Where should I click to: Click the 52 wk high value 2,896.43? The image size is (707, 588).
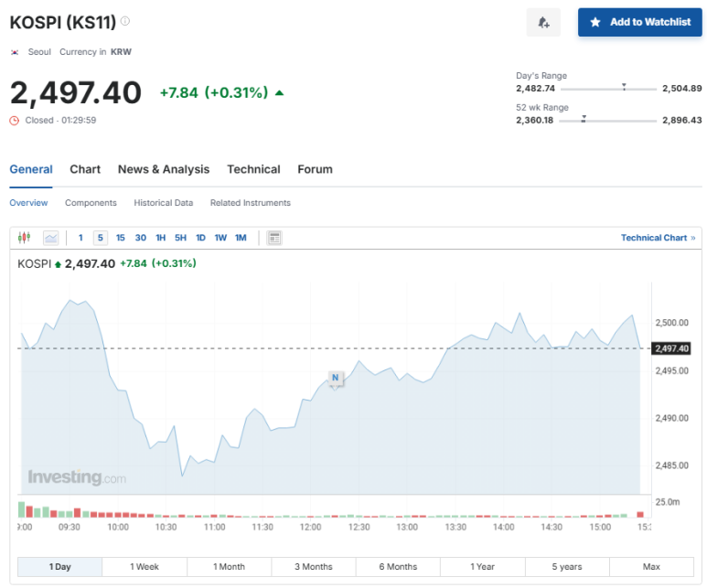[681, 121]
